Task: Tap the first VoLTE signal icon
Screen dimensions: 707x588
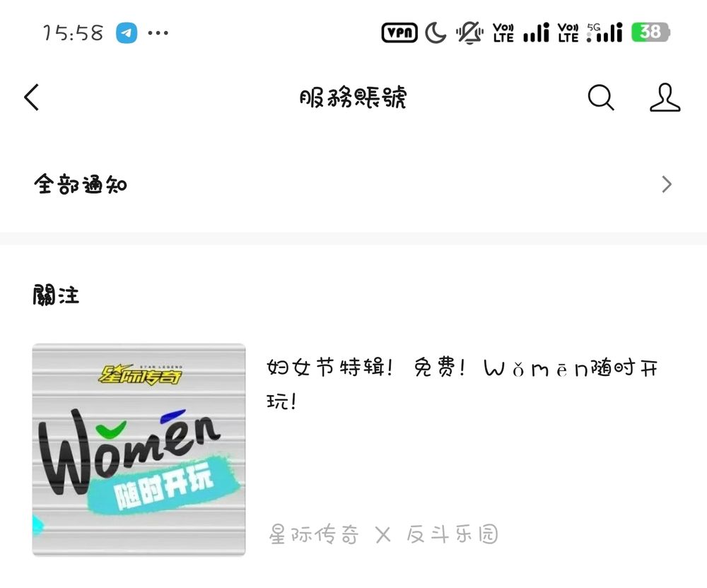Action: pyautogui.click(x=503, y=33)
